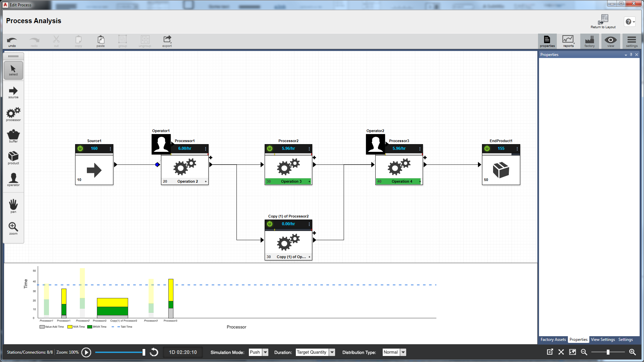
Task: Open the three-dot menu on Processor2
Action: coord(309,149)
